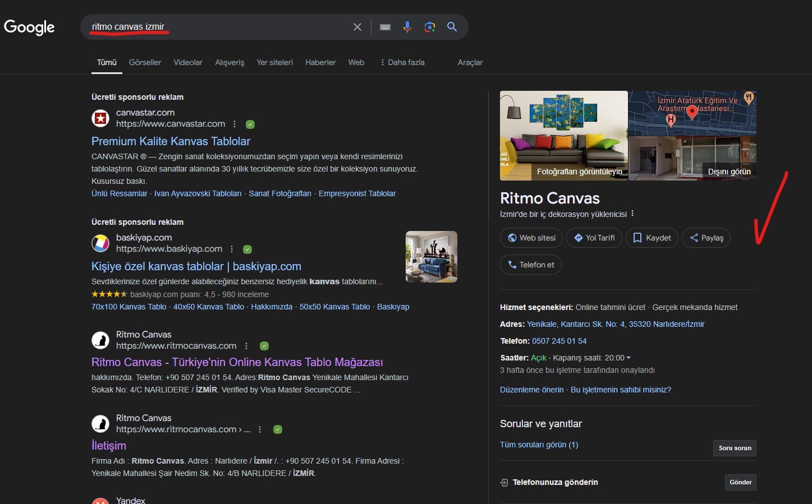812x504 pixels.
Task: Open Daha fazla more tabs menu
Action: tap(402, 62)
